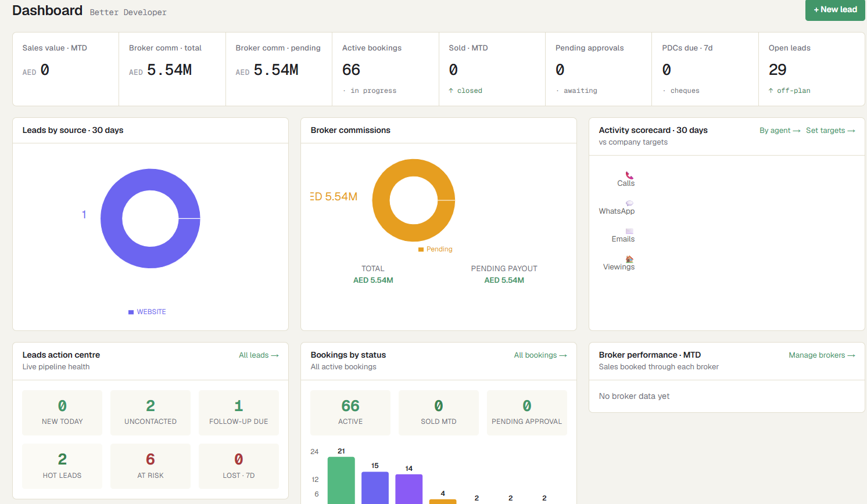Screen dimensions: 867x504
Task: Select the Pending Approval status tile
Action: (527, 413)
